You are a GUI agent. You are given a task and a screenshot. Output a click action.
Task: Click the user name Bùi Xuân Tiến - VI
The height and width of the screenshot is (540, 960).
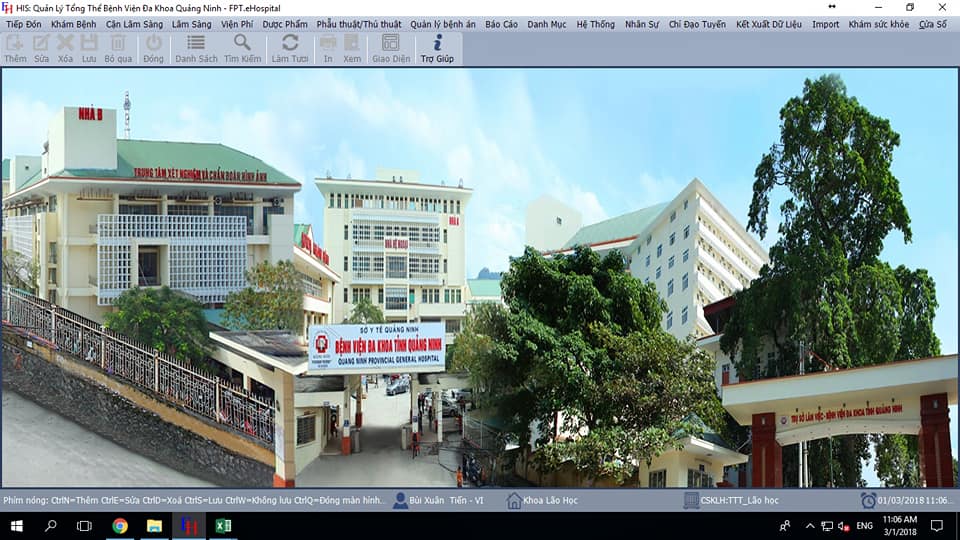tap(446, 500)
